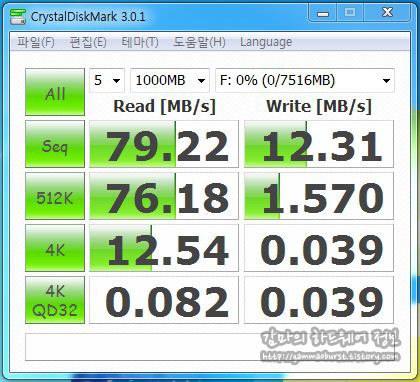The image size is (420, 382).
Task: Open the 파일(F) menu
Action: tap(36, 42)
